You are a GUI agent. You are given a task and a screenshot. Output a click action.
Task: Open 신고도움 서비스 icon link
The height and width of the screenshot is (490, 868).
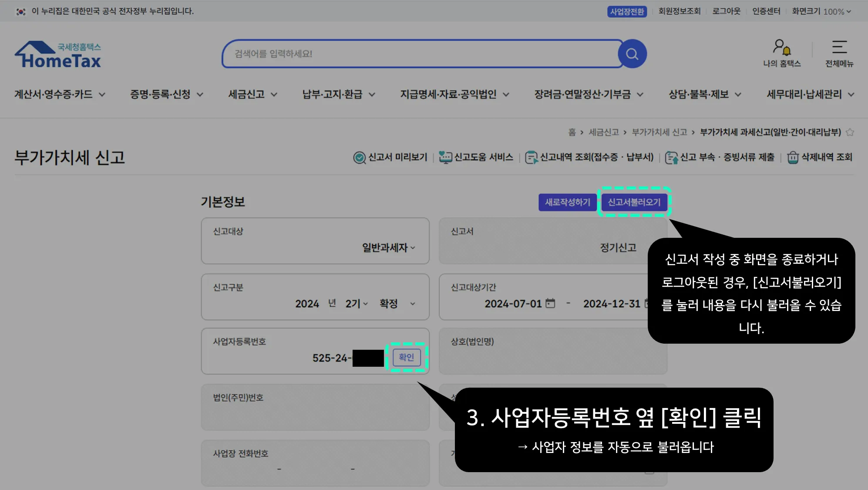(445, 157)
